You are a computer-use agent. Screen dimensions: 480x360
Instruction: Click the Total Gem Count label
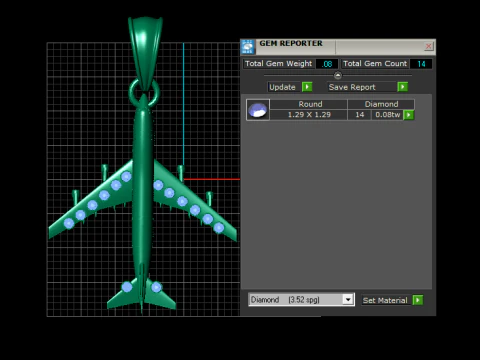pyautogui.click(x=375, y=64)
